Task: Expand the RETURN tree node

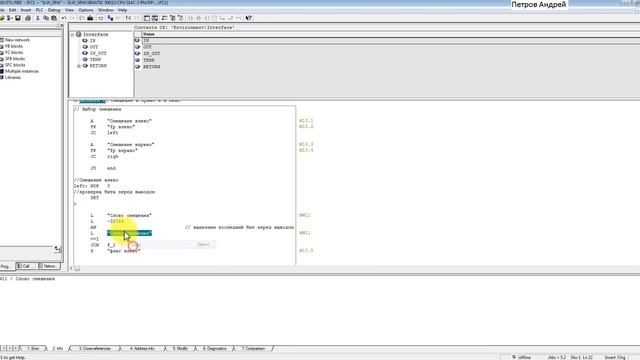Action: (79, 66)
